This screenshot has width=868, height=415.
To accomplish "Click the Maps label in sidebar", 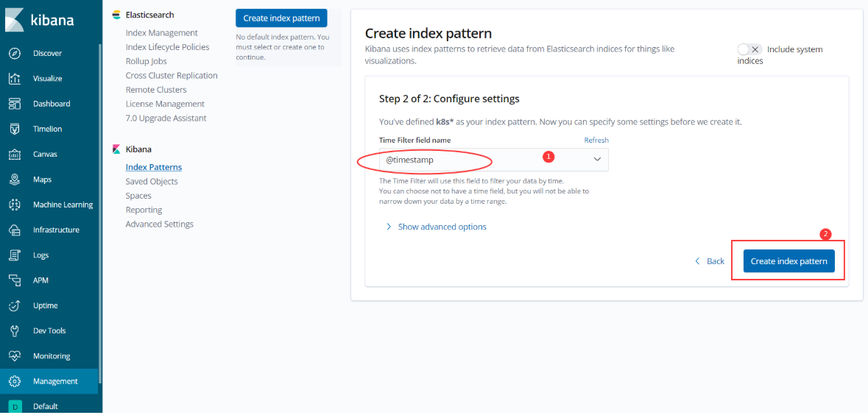I will pos(42,180).
